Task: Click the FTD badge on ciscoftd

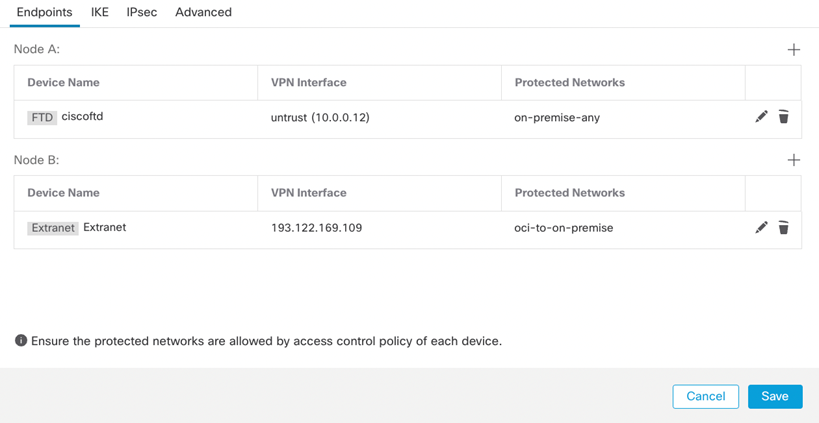Action: tap(42, 118)
